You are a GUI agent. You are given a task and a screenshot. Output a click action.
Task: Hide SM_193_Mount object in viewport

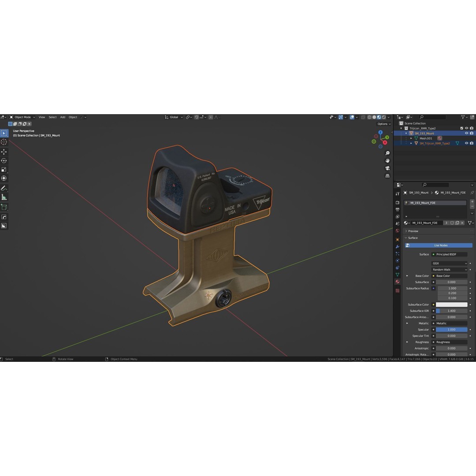467,133
